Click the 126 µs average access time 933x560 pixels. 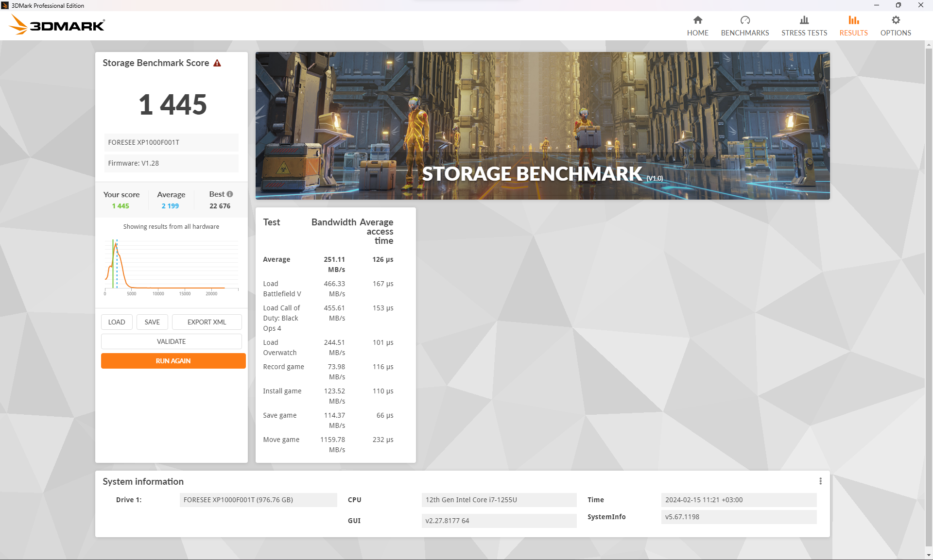click(383, 259)
